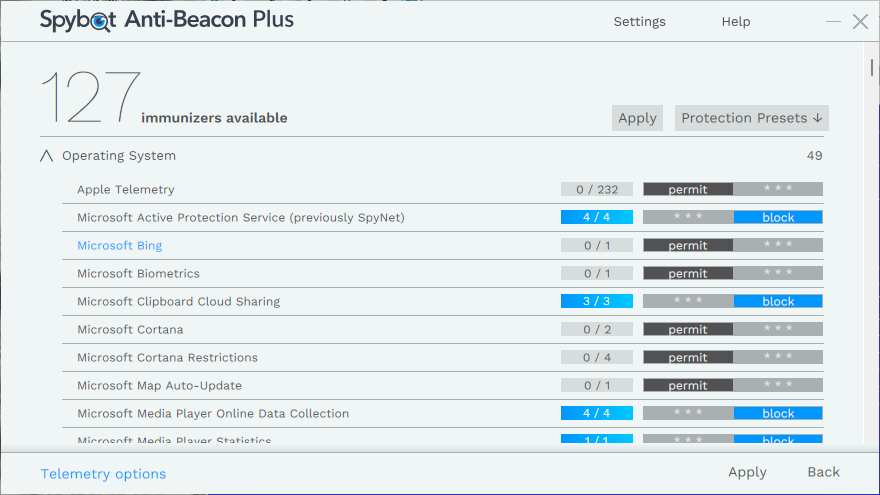Click the Apply button beside Protection Presets
Screen dimensions: 880x495
click(637, 118)
